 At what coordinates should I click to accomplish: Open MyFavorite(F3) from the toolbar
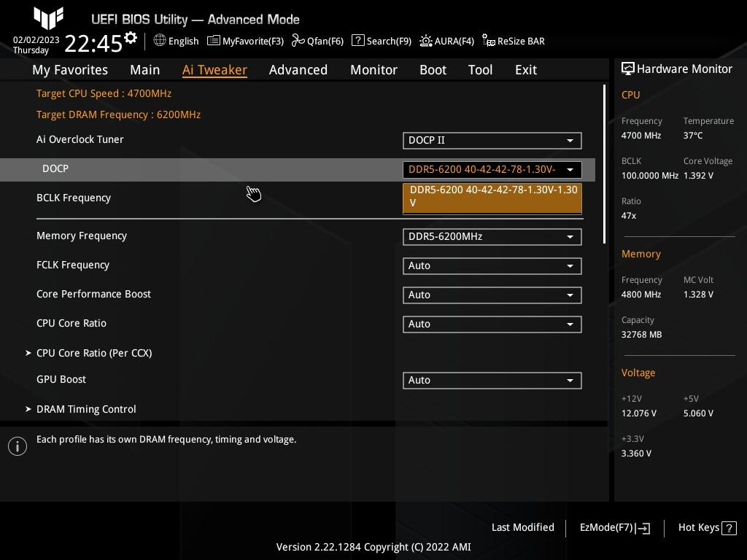point(245,41)
